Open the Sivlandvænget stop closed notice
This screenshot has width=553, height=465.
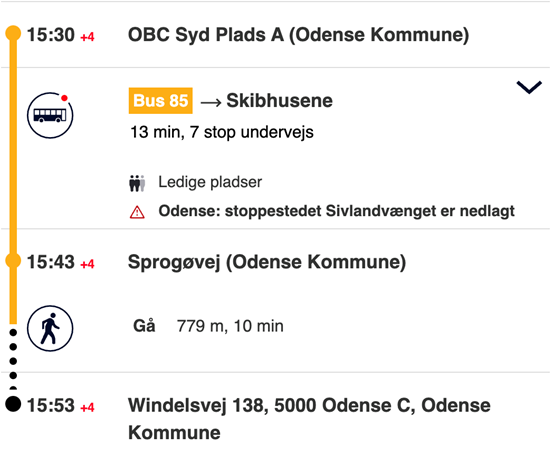[x=336, y=211]
